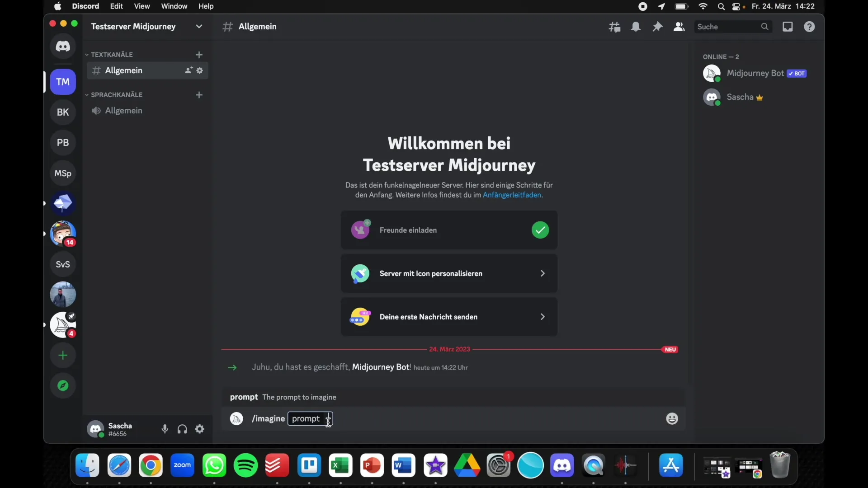Viewport: 868px width, 488px height.
Task: Click Midjourney Bot name in welcome message
Action: pyautogui.click(x=381, y=367)
